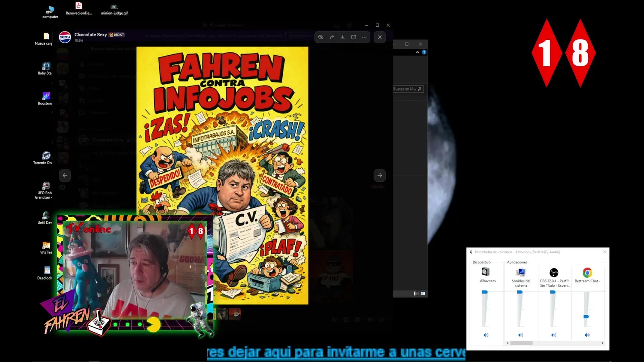The width and height of the screenshot is (644, 362).
Task: Open the Boosteroid desktop shortcut
Action: [46, 99]
